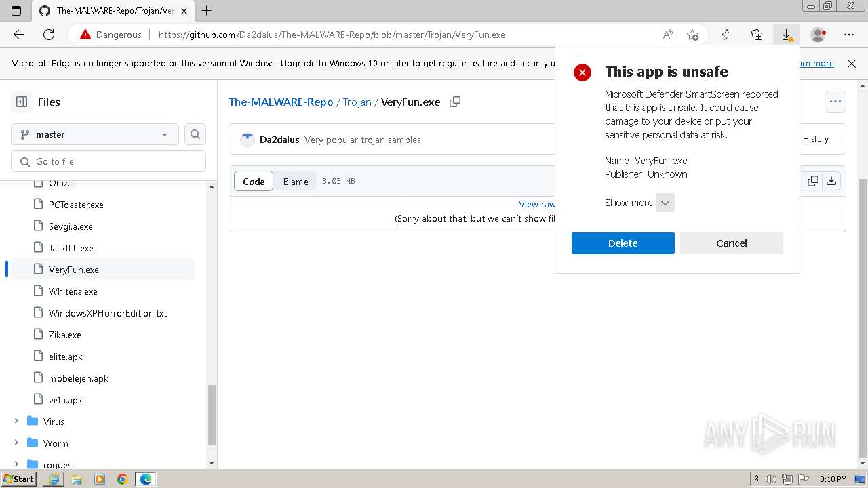The width and height of the screenshot is (868, 488).
Task: Open Chrome from the taskbar
Action: coord(123,479)
